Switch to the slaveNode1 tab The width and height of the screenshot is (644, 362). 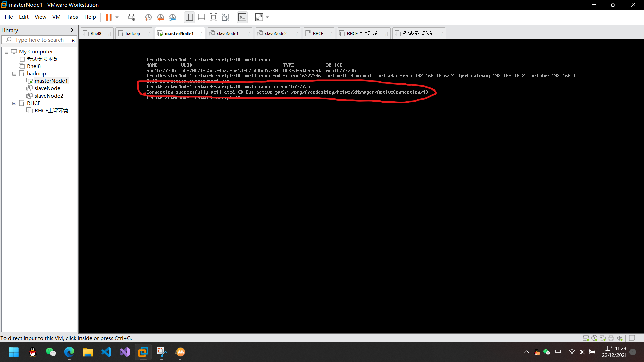point(228,33)
